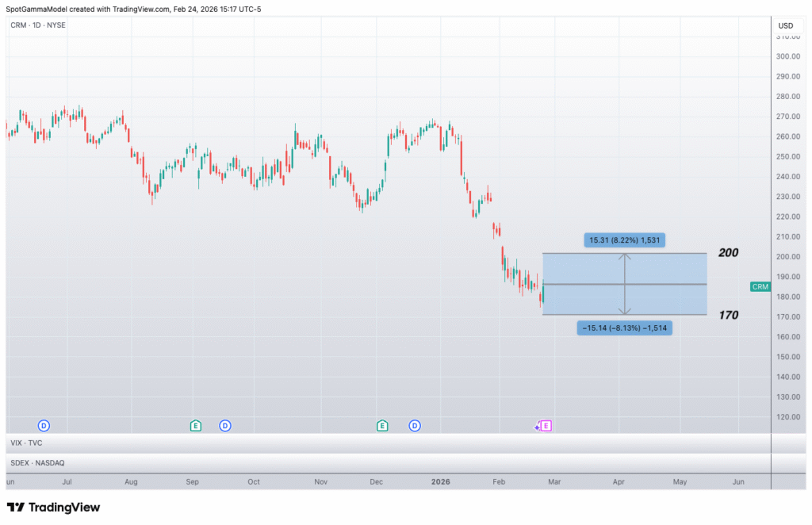Select the upcoming earnings icon near March
The height and width of the screenshot is (525, 812).
pos(545,426)
